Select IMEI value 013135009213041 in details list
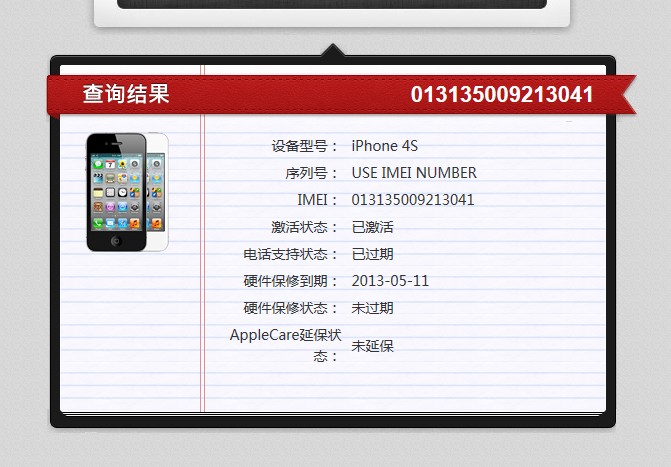Viewport: 671px width, 467px height. [x=413, y=200]
